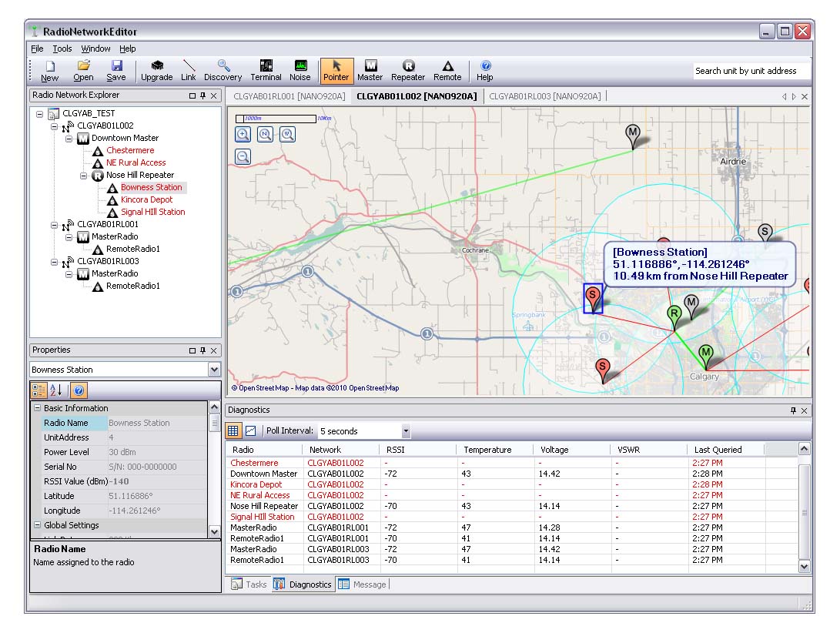840x633 pixels.
Task: Open the Terminal tool
Action: (266, 72)
